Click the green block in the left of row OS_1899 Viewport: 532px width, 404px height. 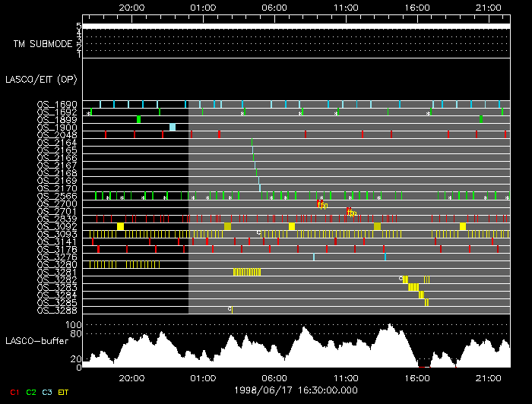139,119
